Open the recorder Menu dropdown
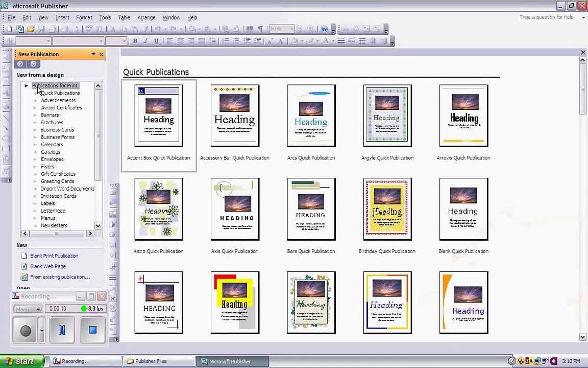 [x=28, y=309]
